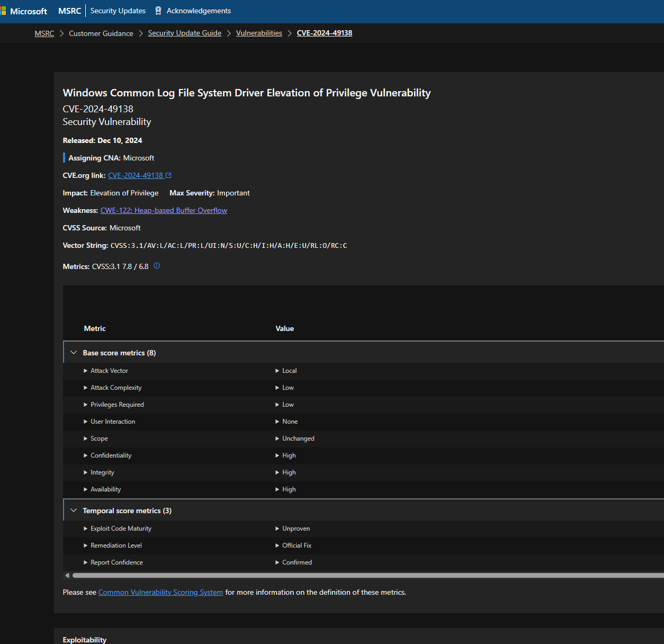The width and height of the screenshot is (664, 644).
Task: Expand the Report Confidence metric row
Action: pyautogui.click(x=86, y=562)
